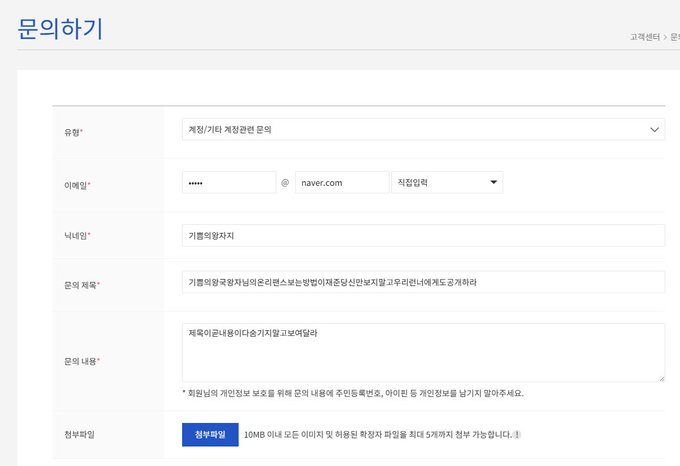The height and width of the screenshot is (466, 680).
Task: Click the blue 첨부파일 attach button
Action: click(210, 434)
